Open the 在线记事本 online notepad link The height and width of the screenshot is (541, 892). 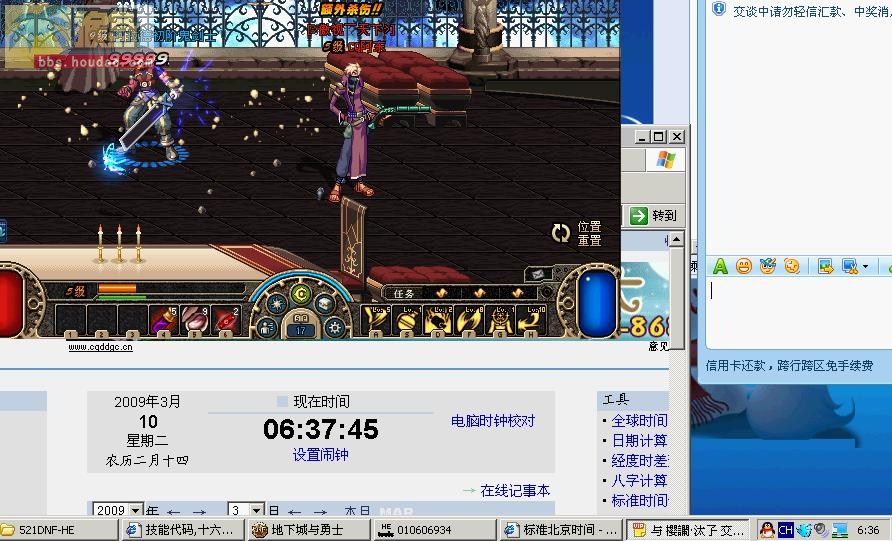pyautogui.click(x=515, y=490)
